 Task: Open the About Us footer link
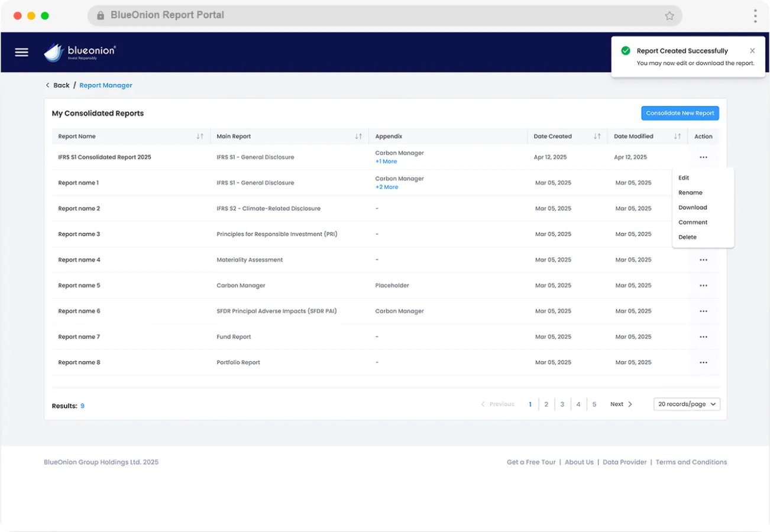click(x=579, y=462)
